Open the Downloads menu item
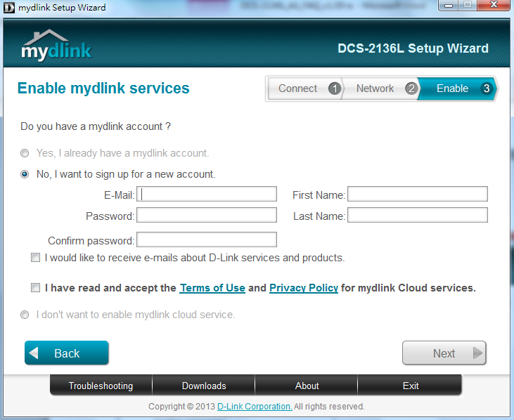 pos(204,386)
